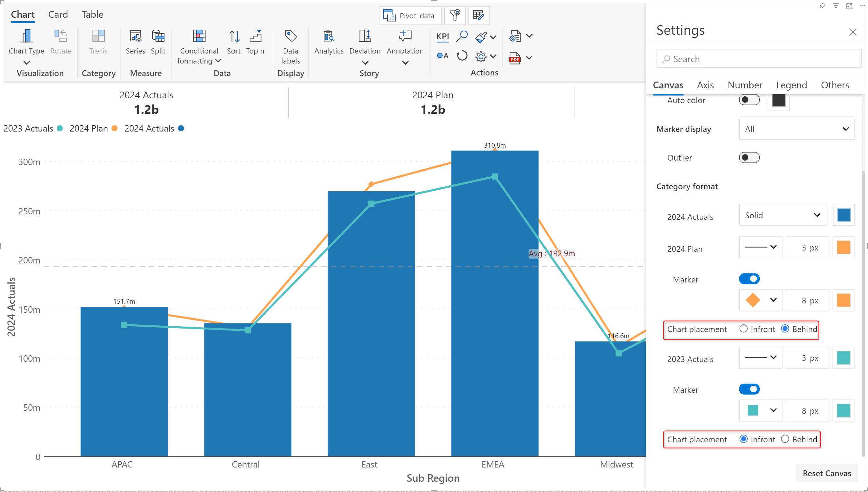Toggle Data labels tag icon
This screenshot has height=492, width=868.
tap(291, 36)
